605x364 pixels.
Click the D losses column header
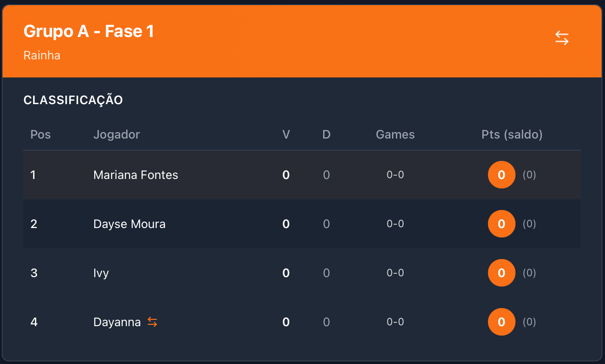point(326,134)
